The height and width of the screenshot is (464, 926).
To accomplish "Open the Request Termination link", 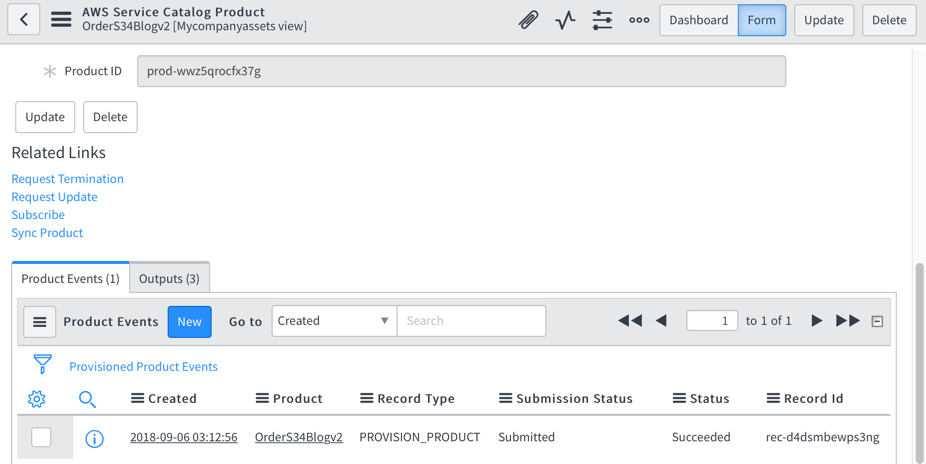I will click(x=67, y=179).
